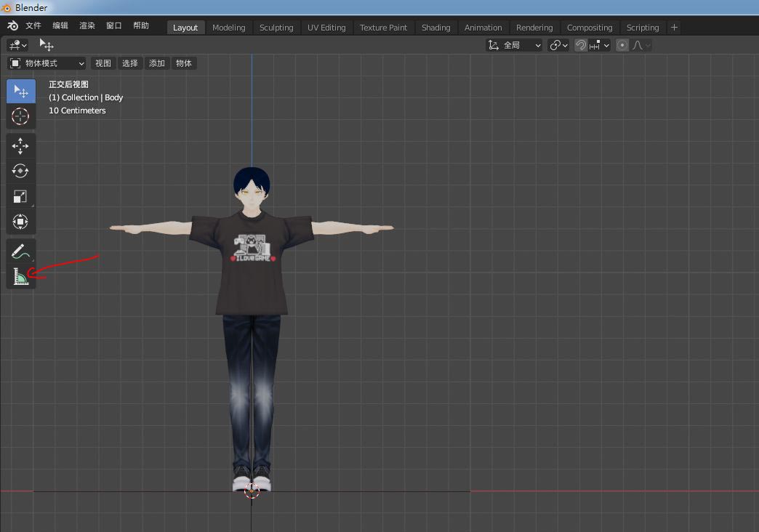Click the Select Box tool
The height and width of the screenshot is (532, 759).
(x=20, y=92)
